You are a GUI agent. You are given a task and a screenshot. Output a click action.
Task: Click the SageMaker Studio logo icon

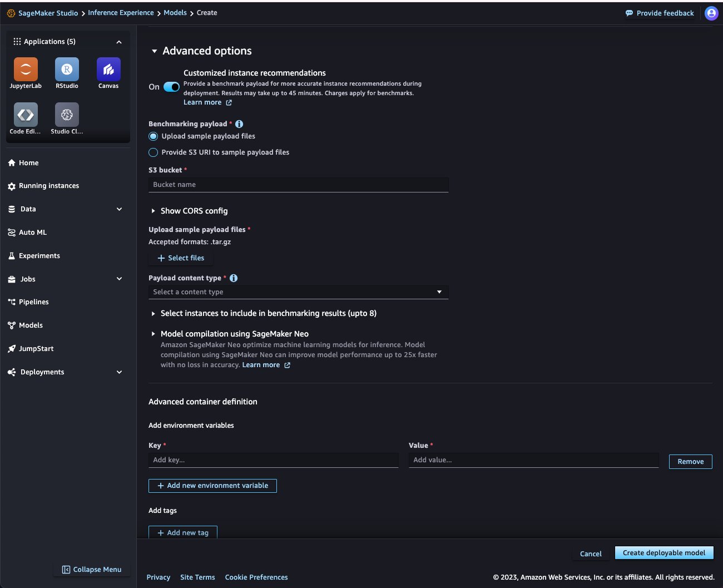(x=11, y=13)
